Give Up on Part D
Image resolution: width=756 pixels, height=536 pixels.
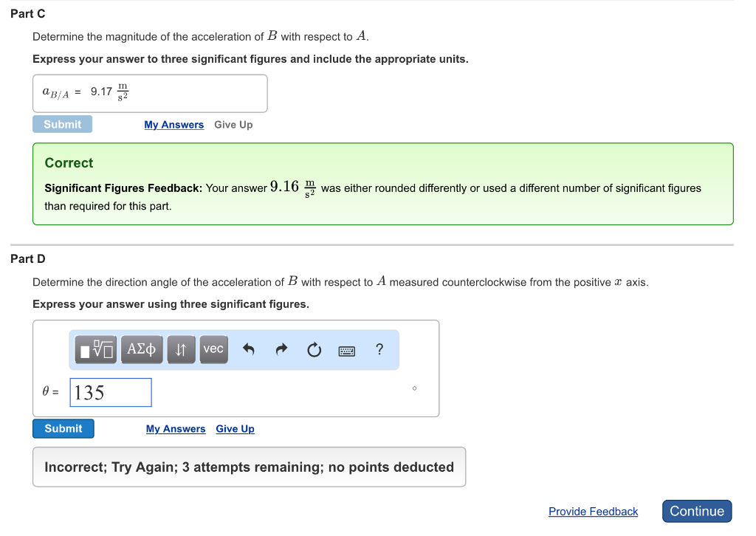click(235, 429)
